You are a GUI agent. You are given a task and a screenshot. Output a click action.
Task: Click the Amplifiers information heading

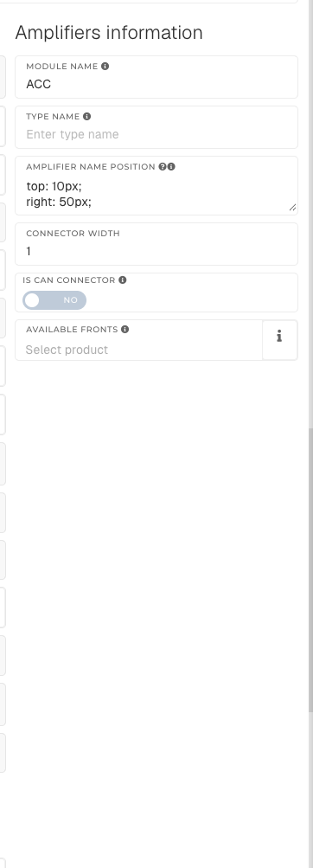tap(109, 33)
